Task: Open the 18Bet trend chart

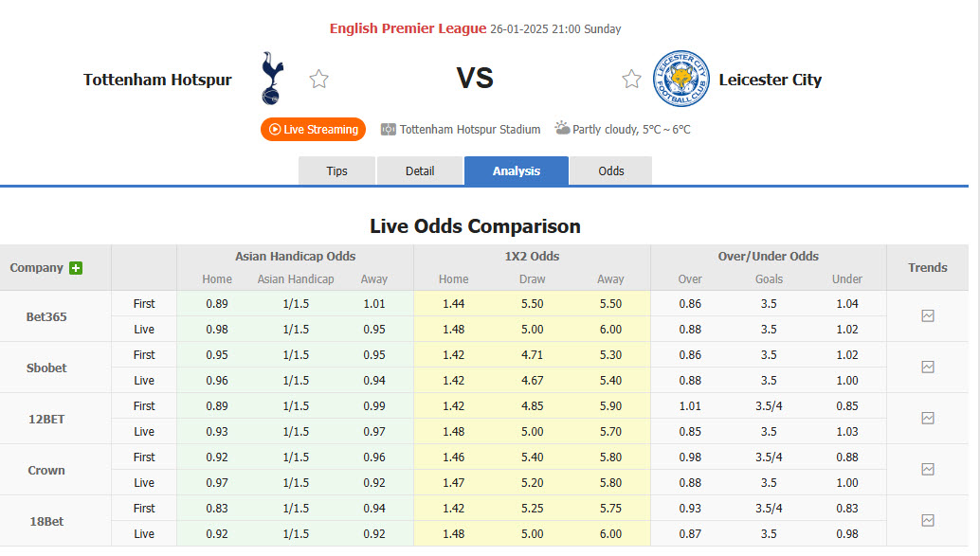Action: (927, 520)
